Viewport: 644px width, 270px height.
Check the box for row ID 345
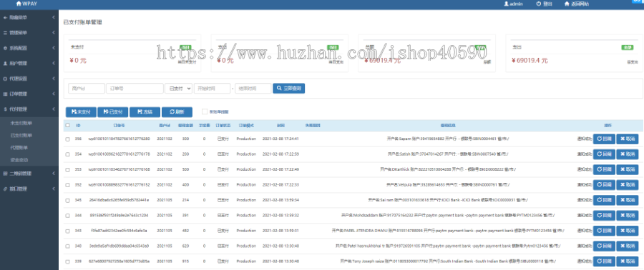click(x=67, y=200)
